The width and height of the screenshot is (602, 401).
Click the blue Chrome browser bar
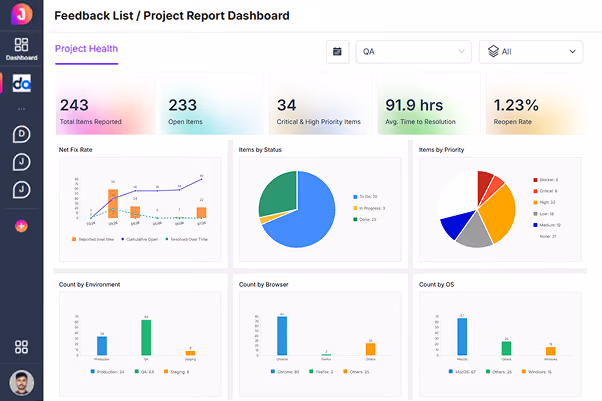click(x=282, y=336)
